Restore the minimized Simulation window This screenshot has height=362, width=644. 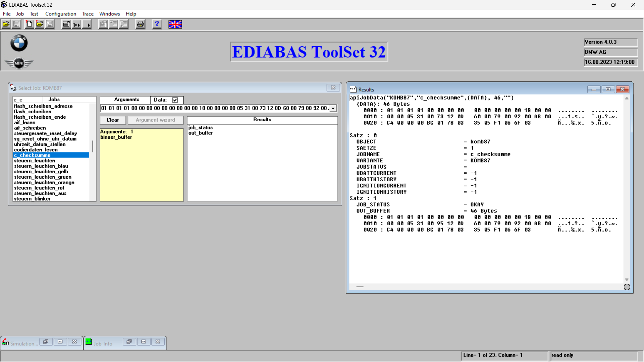(46, 342)
